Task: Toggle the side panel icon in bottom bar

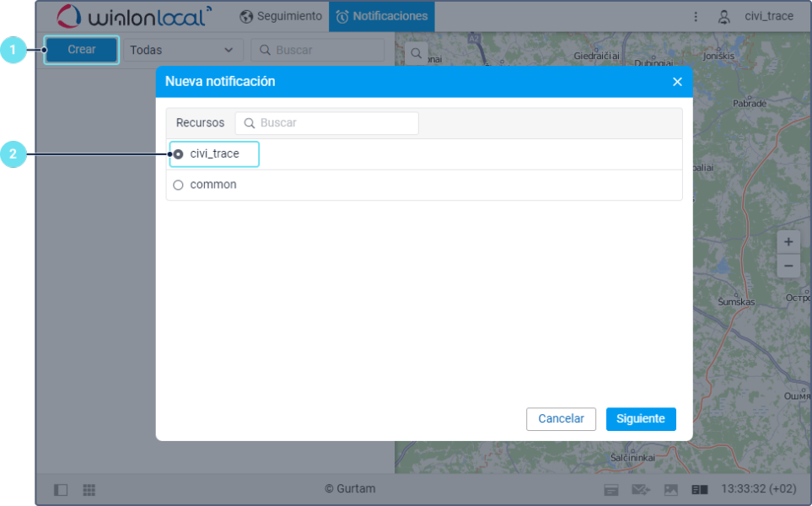Action: (61, 490)
